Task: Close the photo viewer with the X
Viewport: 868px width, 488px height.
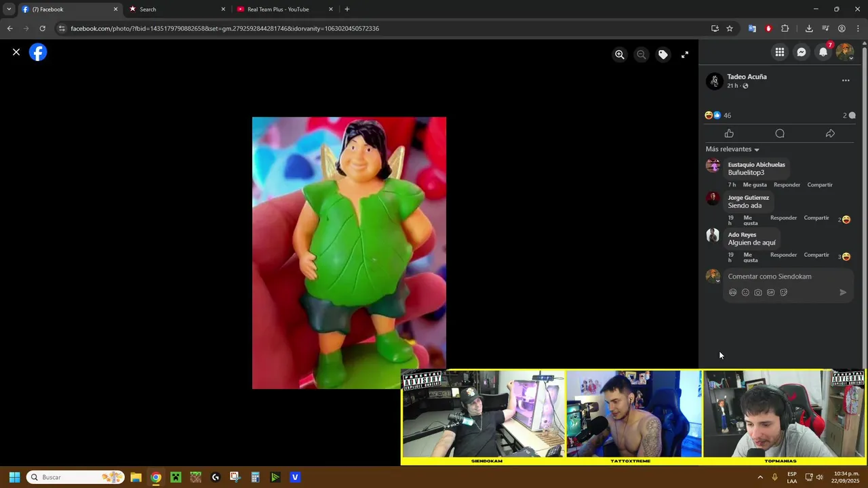Action: coord(16,52)
